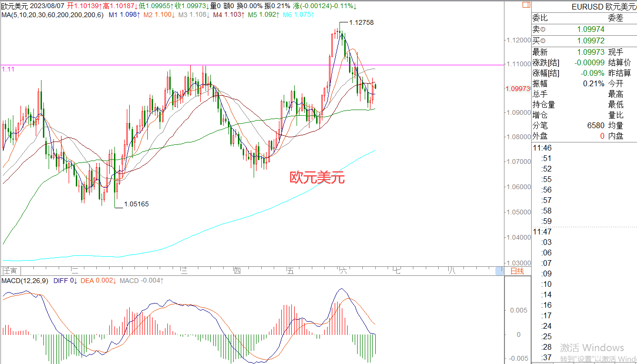637x364 pixels.
Task: Select the M6 1.075 moving average label
Action: (298, 15)
